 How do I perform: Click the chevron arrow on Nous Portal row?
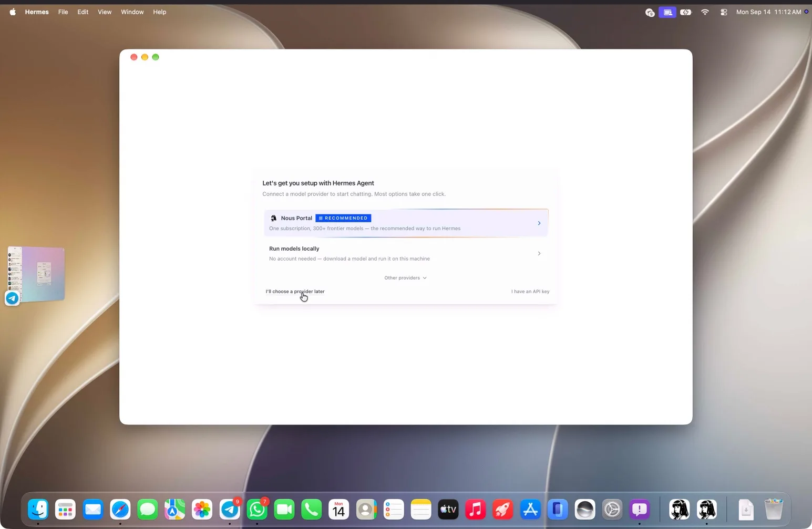(x=539, y=223)
